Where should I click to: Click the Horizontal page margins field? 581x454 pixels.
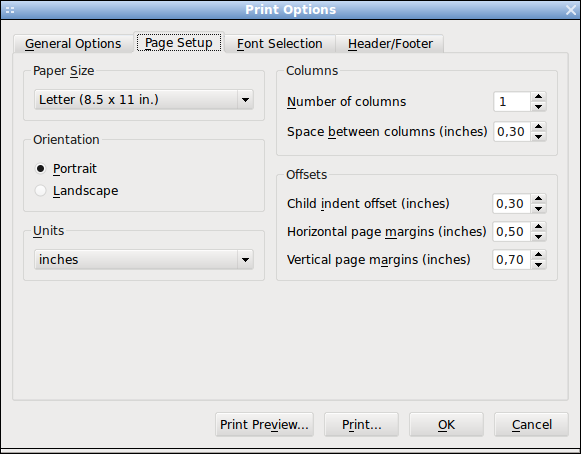pos(511,232)
